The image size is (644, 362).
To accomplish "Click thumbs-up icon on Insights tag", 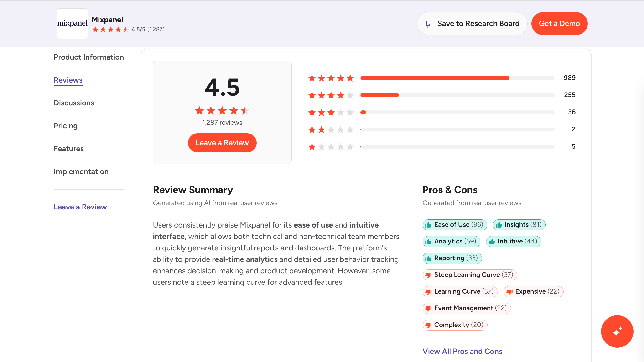I will point(499,225).
